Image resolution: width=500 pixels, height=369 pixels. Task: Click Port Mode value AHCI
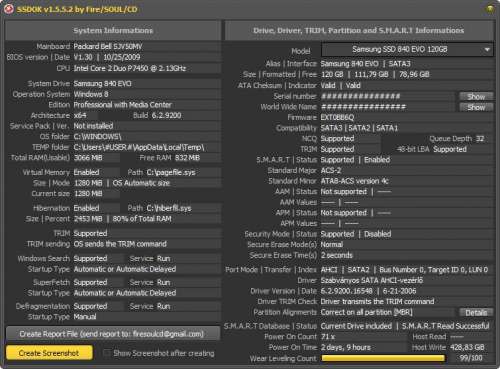click(329, 270)
